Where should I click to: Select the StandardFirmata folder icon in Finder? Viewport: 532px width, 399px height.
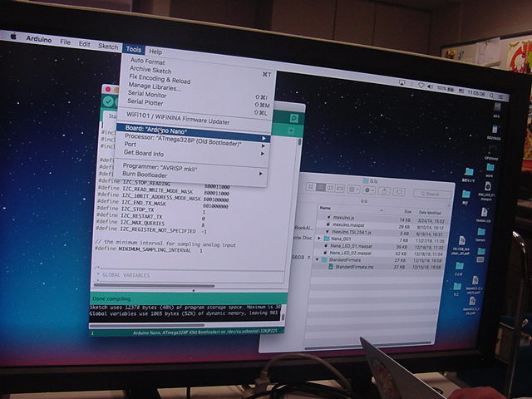[x=324, y=259]
